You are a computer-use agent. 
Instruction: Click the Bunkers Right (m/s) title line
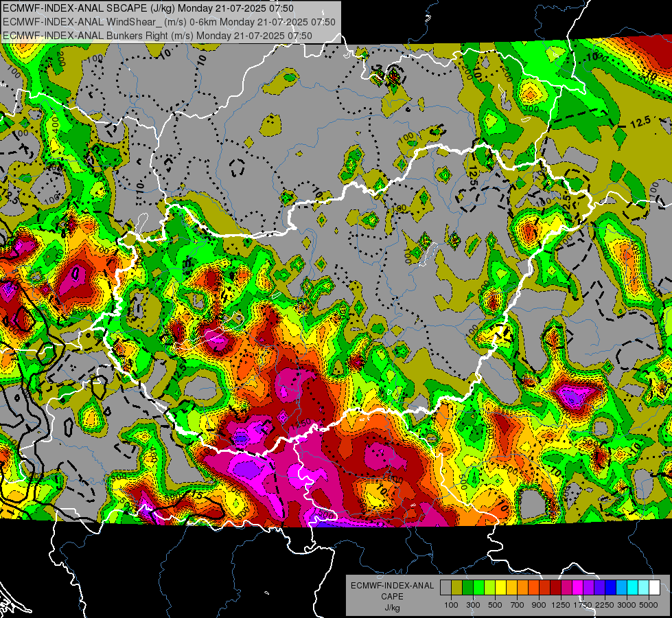point(157,36)
